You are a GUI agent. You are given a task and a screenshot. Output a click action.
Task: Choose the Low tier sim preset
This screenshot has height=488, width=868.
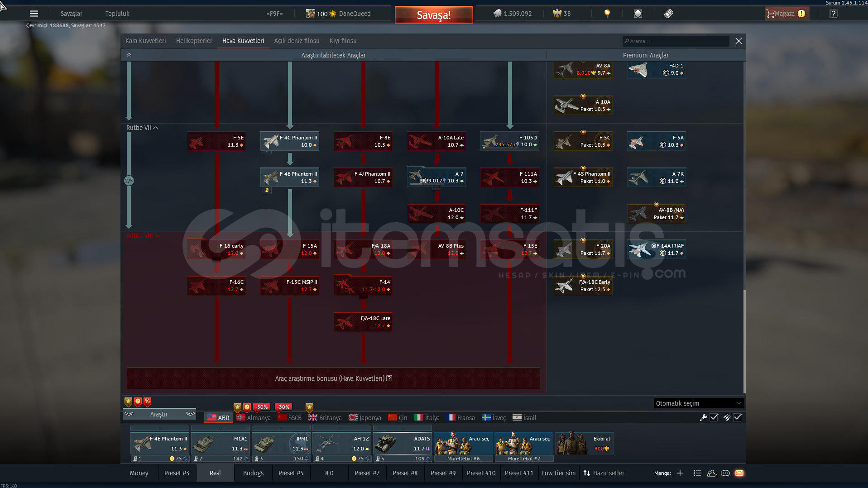(559, 473)
